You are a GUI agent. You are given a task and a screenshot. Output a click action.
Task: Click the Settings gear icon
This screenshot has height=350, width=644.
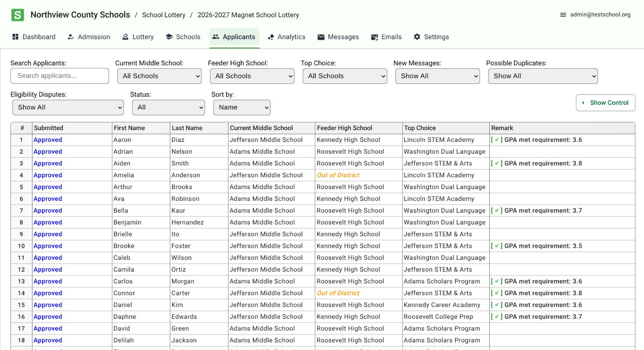[417, 37]
